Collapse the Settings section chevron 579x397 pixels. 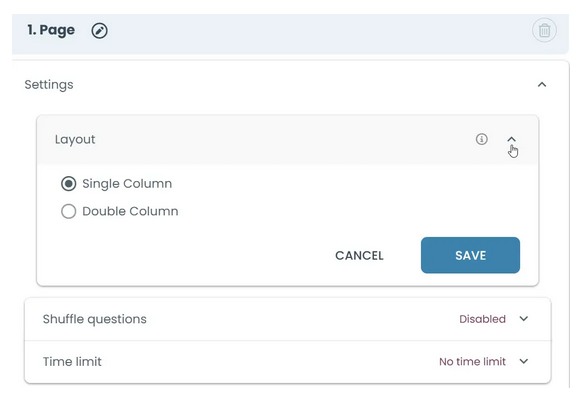(541, 85)
